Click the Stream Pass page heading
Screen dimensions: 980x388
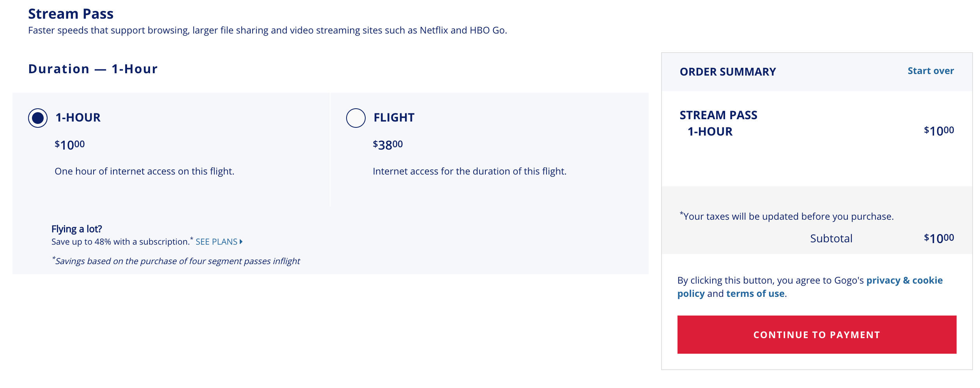71,14
